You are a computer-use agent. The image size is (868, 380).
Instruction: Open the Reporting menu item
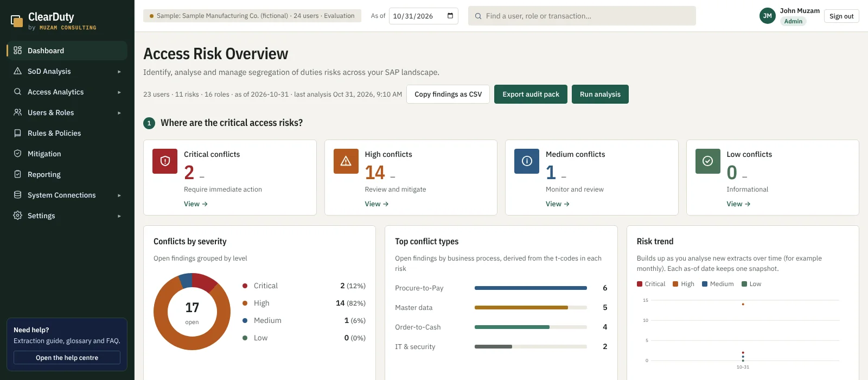(67, 174)
